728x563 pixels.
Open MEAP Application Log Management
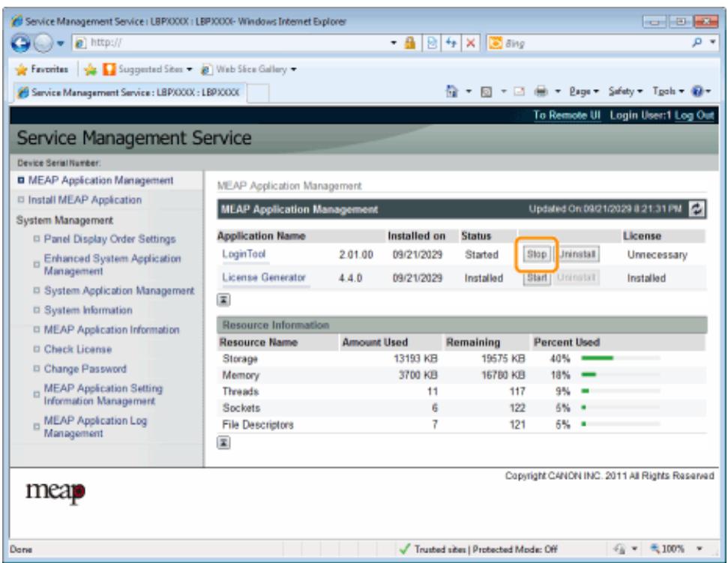[x=95, y=427]
